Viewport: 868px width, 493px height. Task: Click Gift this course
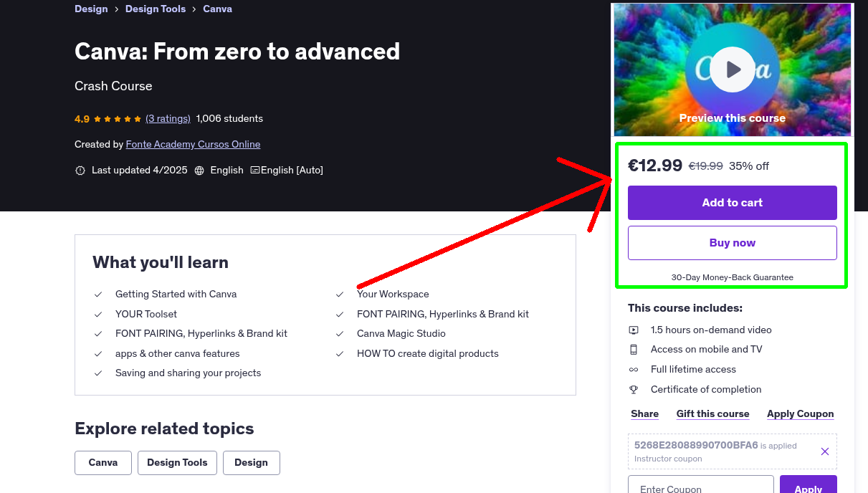[x=712, y=413]
